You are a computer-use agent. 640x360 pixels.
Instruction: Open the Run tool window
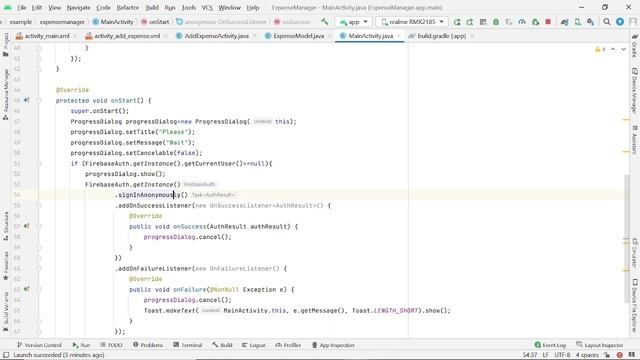(x=81, y=345)
